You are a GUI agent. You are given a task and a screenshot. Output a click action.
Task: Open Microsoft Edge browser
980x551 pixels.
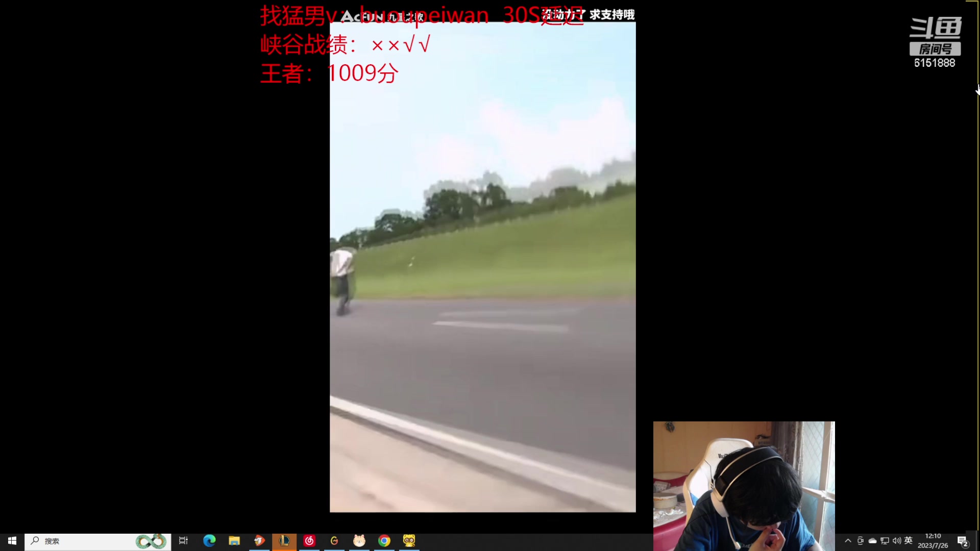(210, 541)
